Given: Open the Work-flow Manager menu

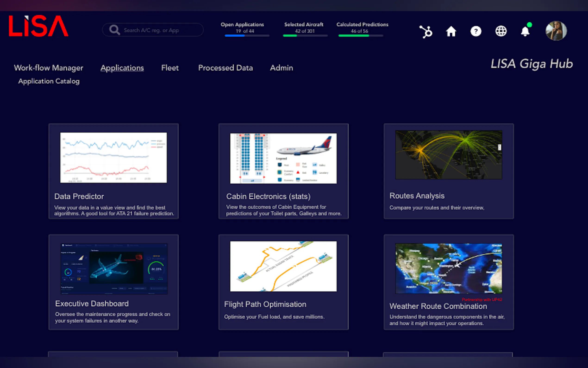Looking at the screenshot, I should 48,68.
